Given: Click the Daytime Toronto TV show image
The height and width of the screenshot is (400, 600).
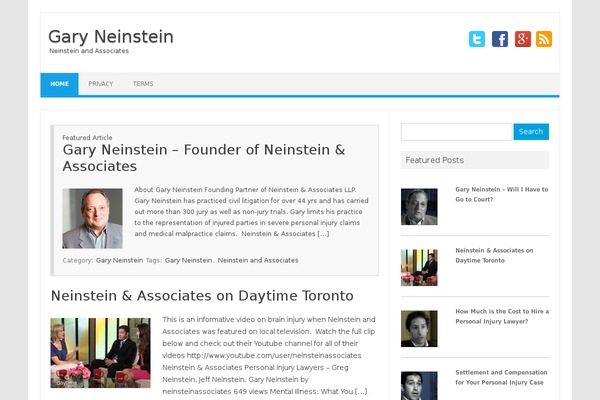Looking at the screenshot, I should 100,353.
